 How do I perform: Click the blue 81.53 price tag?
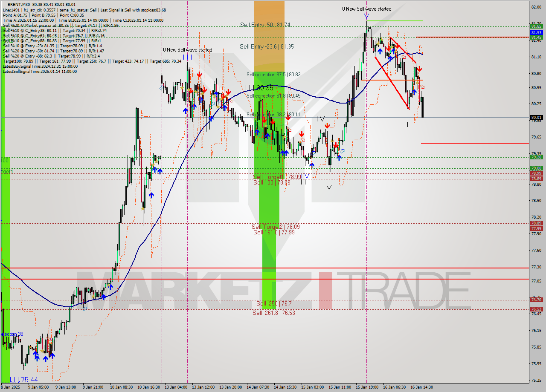(536, 32)
